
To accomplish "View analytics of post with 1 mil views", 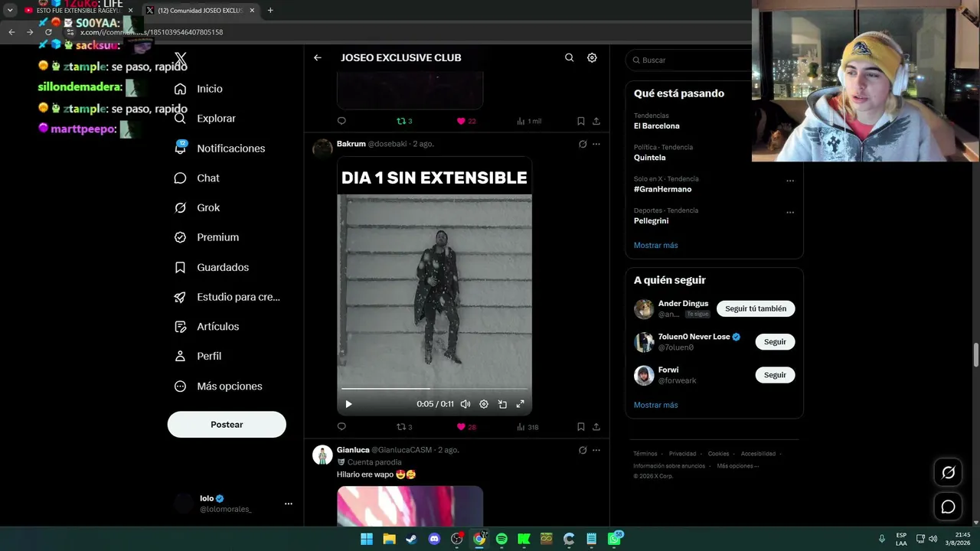I will click(x=529, y=121).
